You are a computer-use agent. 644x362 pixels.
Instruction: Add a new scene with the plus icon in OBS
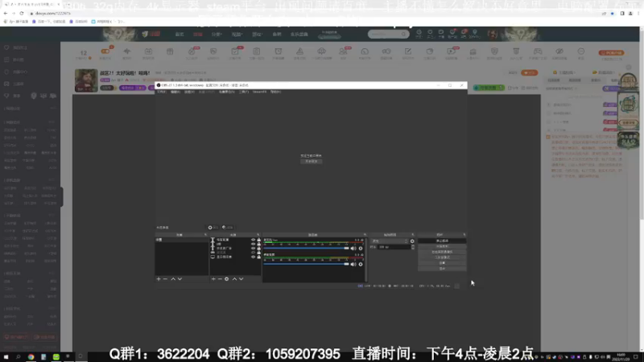[x=159, y=279]
